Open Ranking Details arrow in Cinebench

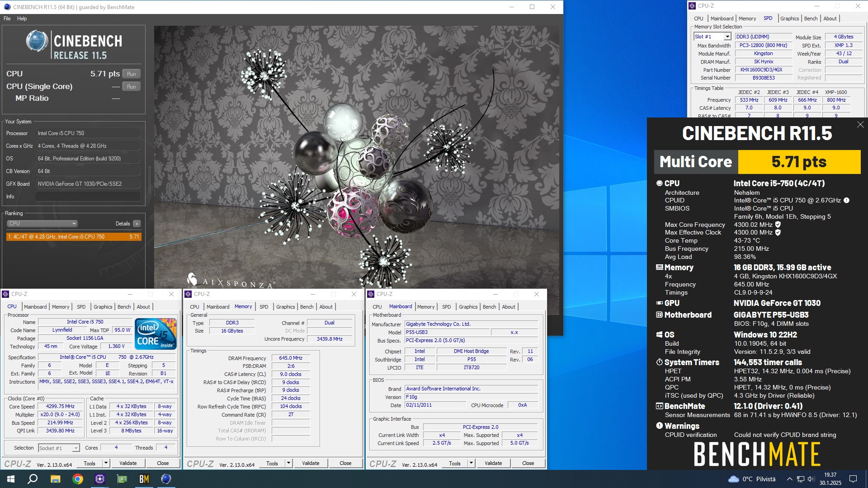137,224
